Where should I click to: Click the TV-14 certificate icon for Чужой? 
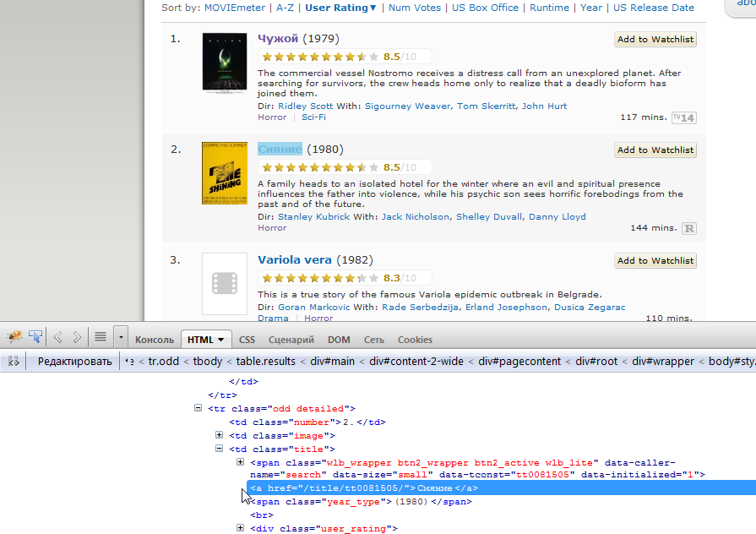click(683, 117)
